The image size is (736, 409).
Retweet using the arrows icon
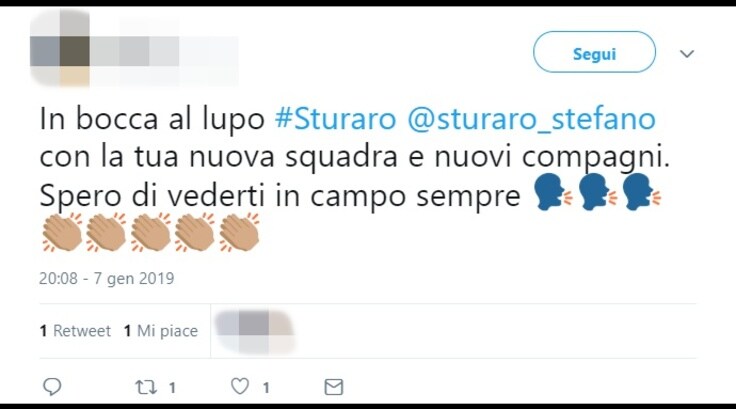pyautogui.click(x=146, y=387)
